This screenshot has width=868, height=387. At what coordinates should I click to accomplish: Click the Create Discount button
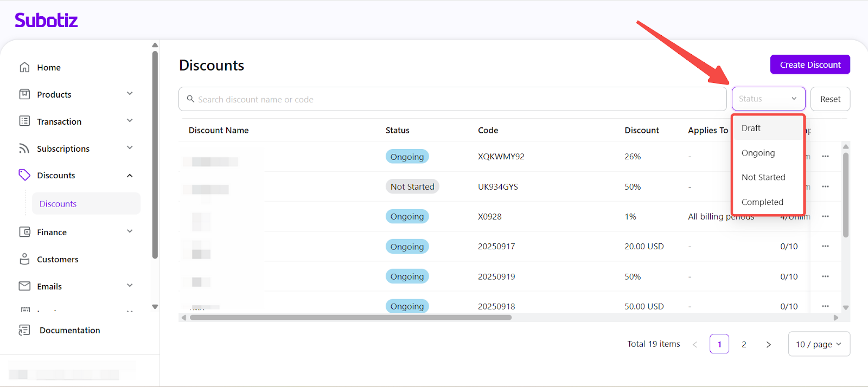[x=810, y=64]
